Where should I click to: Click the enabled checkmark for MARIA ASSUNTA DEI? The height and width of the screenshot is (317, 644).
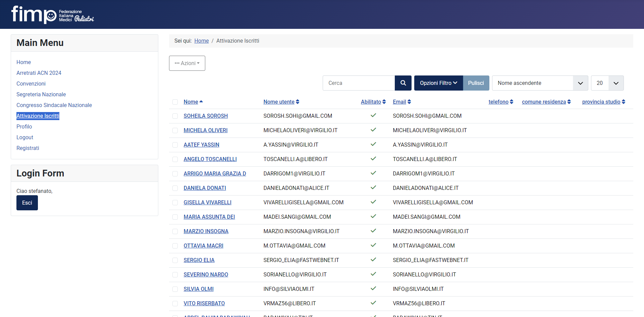[x=373, y=216]
